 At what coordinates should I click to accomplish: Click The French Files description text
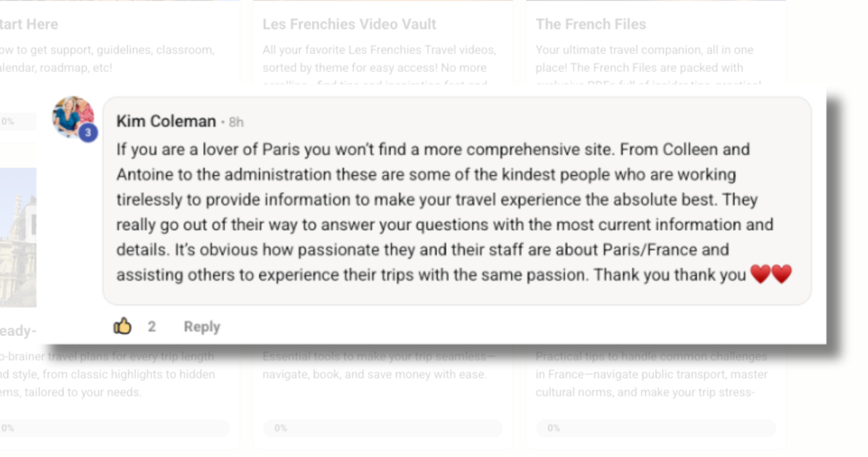(x=644, y=58)
